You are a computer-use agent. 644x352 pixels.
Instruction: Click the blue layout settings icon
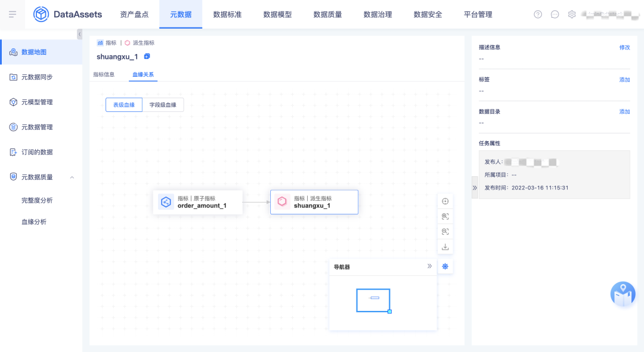445,267
